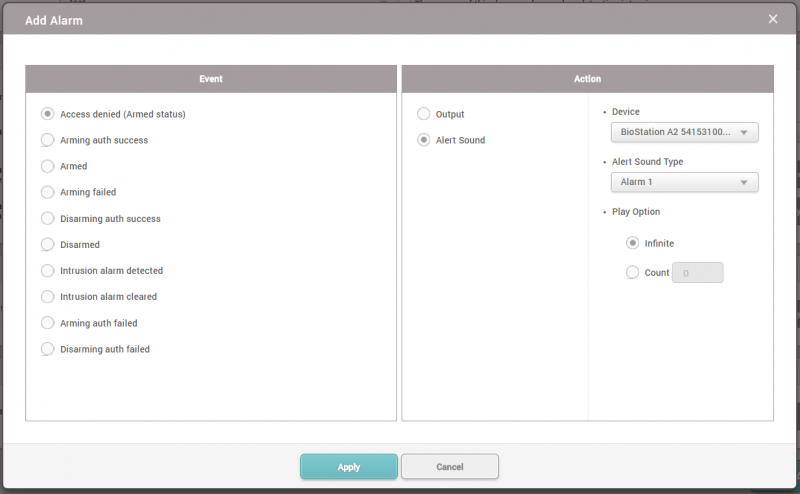Choose the Armed event option
Image resolution: width=800 pixels, height=494 pixels.
tap(48, 166)
